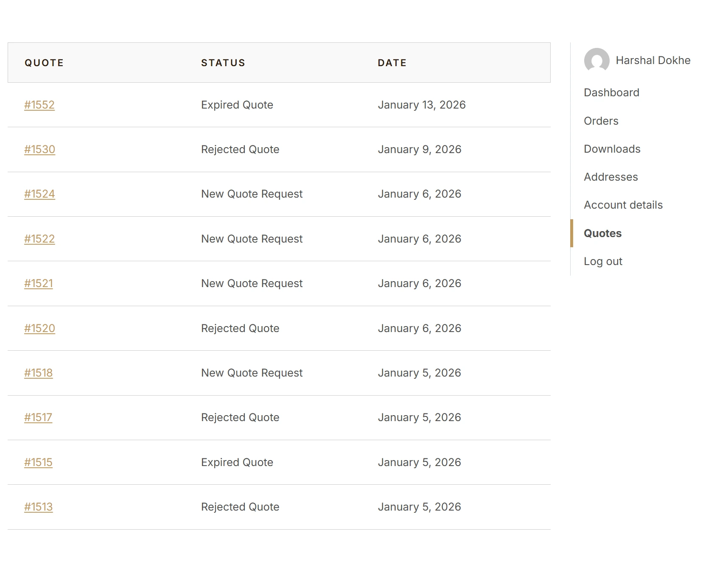Select quote #1520
This screenshot has width=728, height=564.
39,328
